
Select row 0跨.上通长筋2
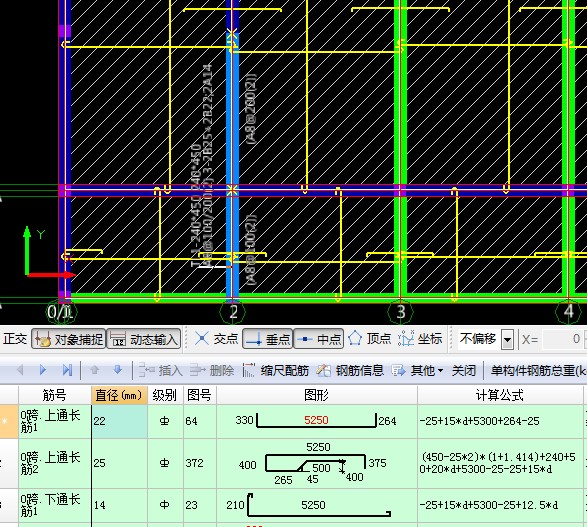pyautogui.click(x=55, y=463)
